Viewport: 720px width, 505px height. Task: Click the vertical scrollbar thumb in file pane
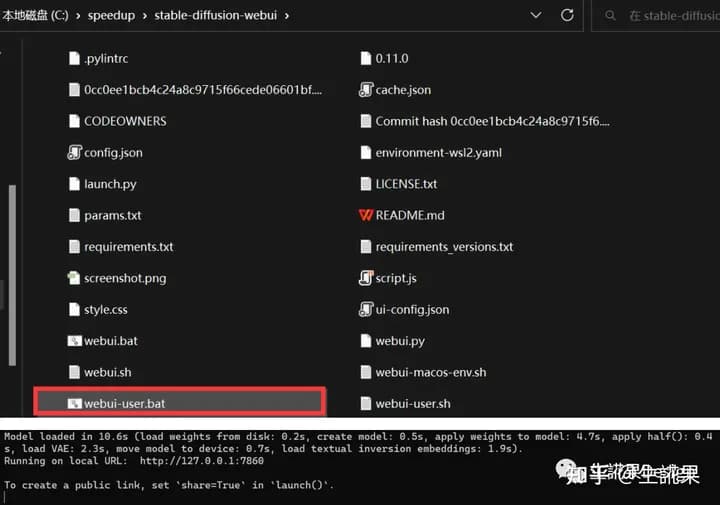pyautogui.click(x=12, y=275)
